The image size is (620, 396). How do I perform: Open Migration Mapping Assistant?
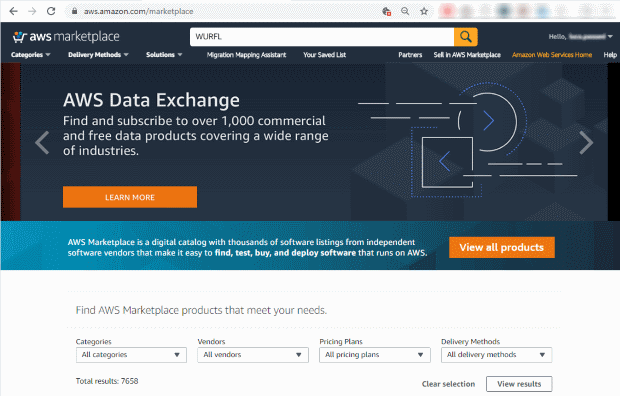tap(246, 55)
